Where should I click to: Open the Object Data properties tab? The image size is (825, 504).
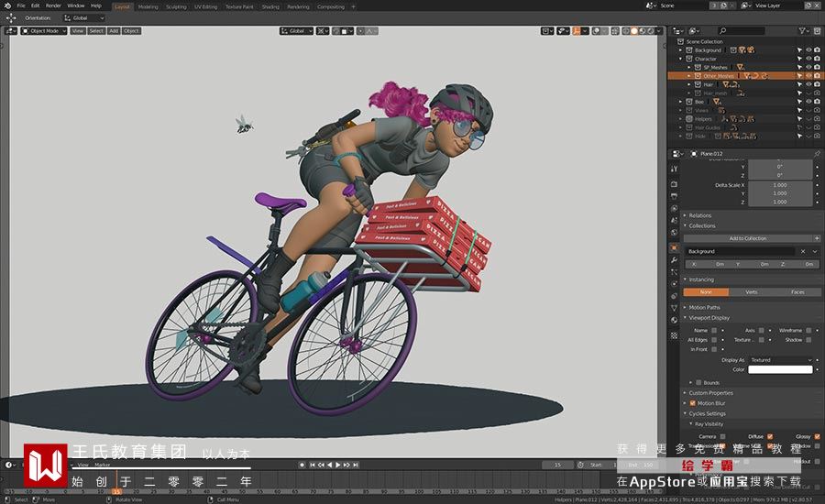click(x=674, y=308)
